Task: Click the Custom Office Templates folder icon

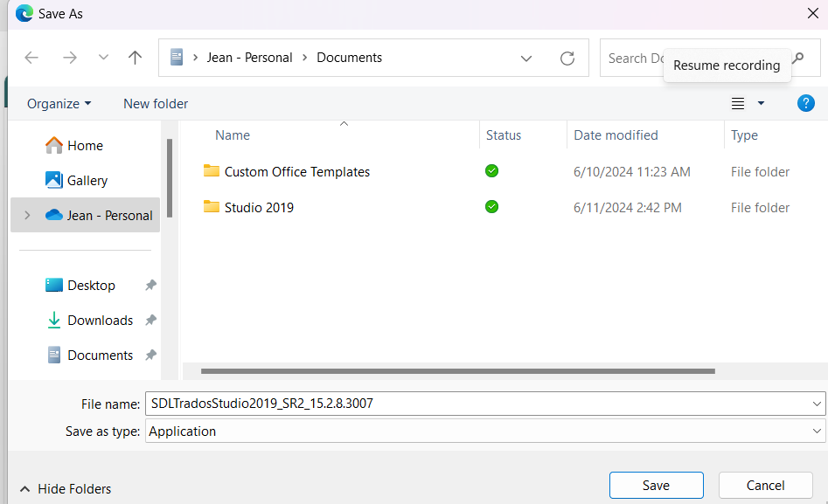Action: (x=212, y=170)
